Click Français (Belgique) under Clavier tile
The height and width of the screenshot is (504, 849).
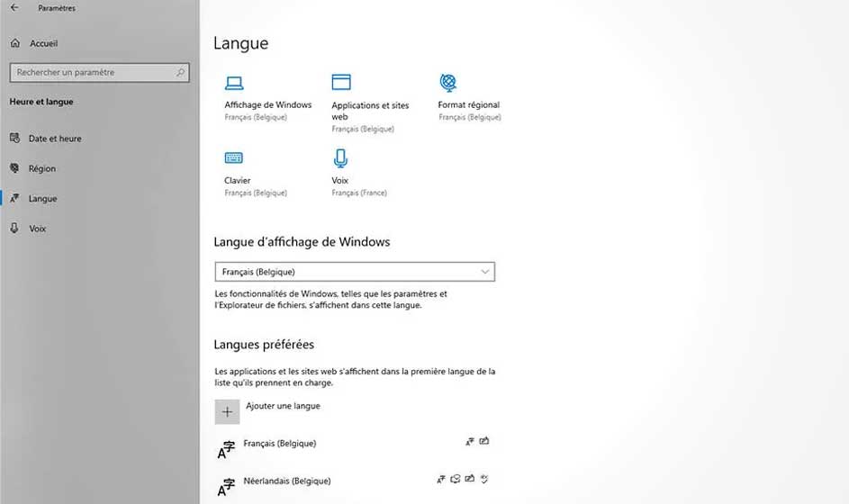click(x=256, y=193)
